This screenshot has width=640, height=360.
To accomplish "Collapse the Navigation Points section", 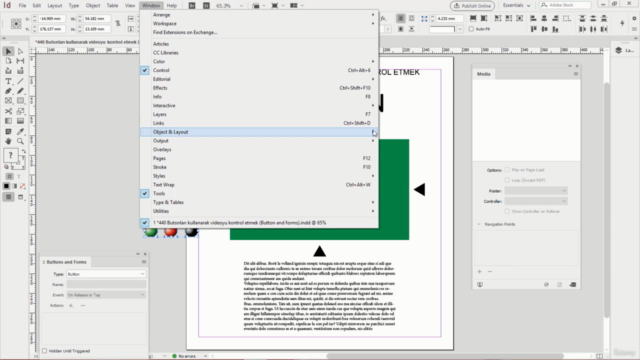I will coord(479,224).
